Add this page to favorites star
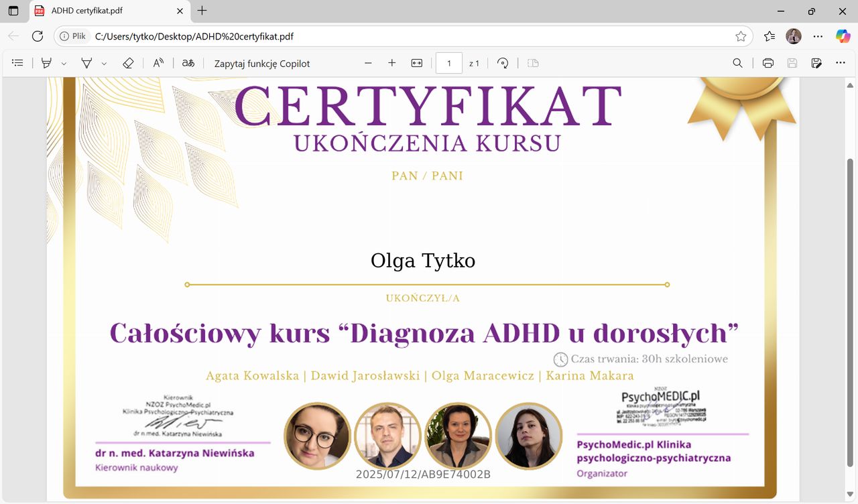 (x=741, y=36)
